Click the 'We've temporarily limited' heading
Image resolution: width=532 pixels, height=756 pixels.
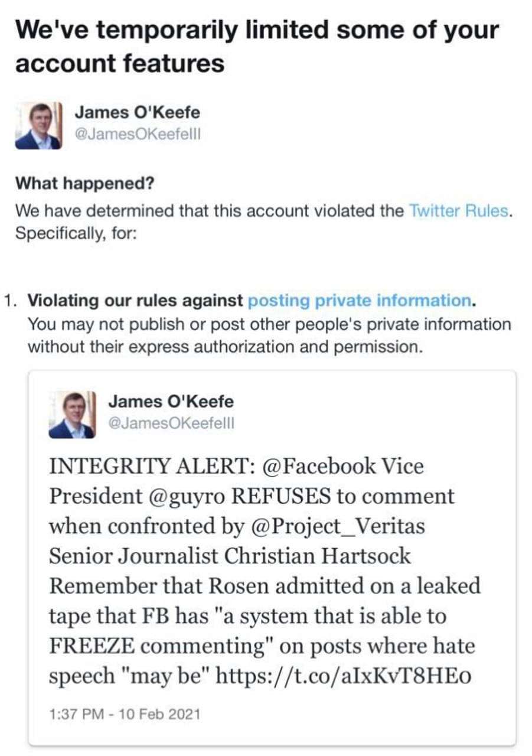(x=256, y=46)
